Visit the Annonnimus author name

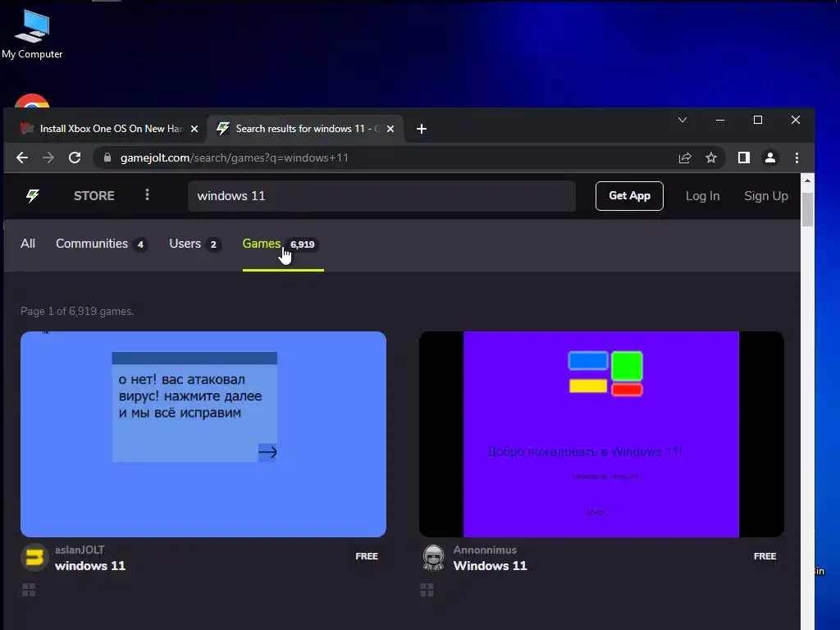pyautogui.click(x=485, y=550)
